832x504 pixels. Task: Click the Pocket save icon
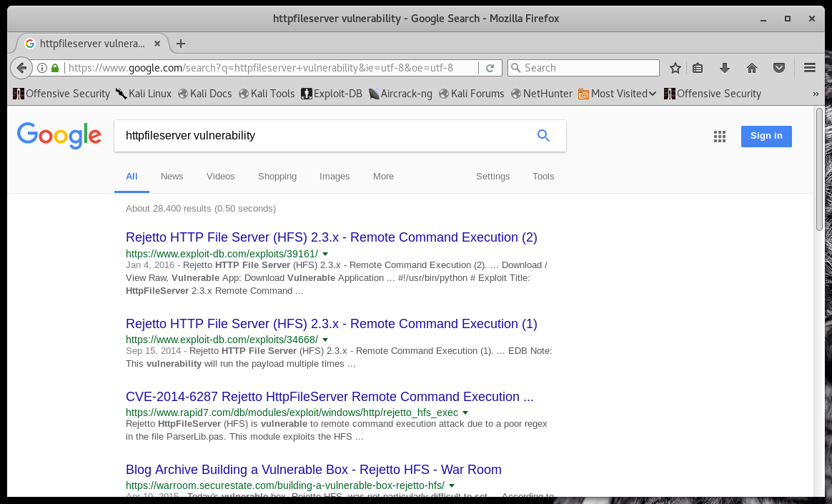(x=779, y=68)
